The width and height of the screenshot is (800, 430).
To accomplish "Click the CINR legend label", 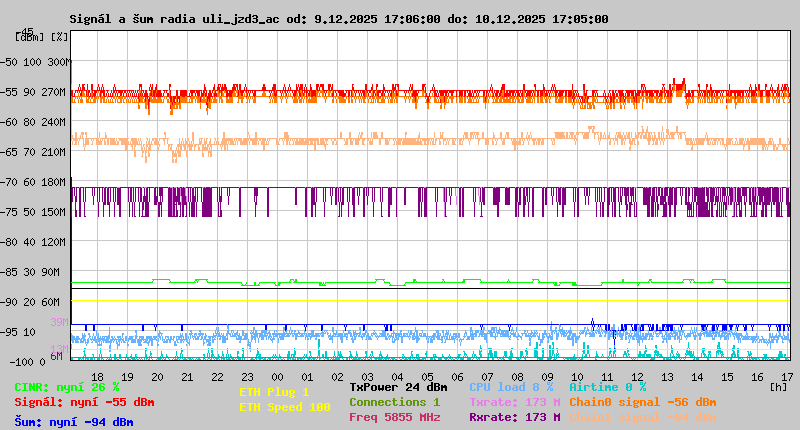I will coord(66,387).
